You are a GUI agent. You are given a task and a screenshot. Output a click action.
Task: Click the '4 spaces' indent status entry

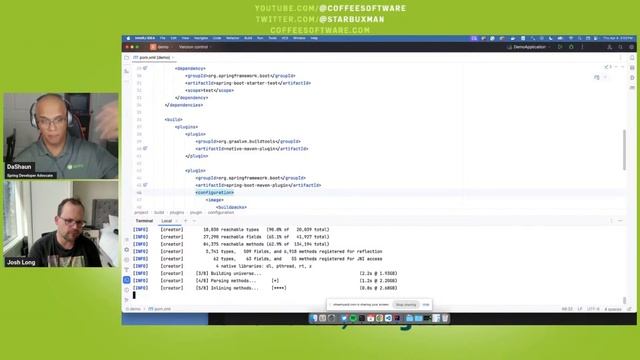(613, 309)
